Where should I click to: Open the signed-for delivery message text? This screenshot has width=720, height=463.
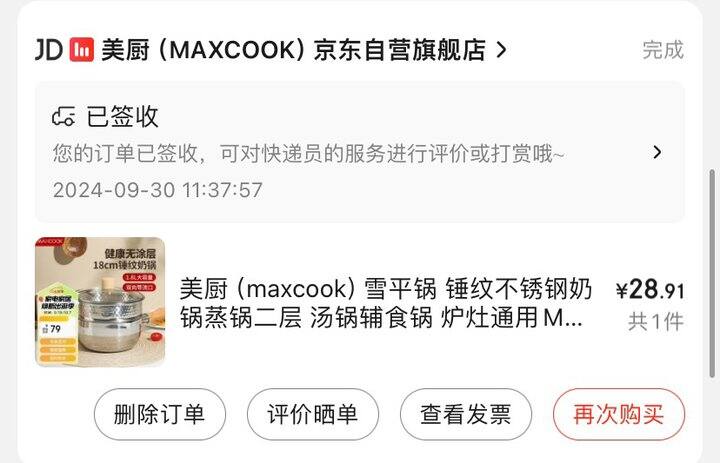pyautogui.click(x=308, y=153)
